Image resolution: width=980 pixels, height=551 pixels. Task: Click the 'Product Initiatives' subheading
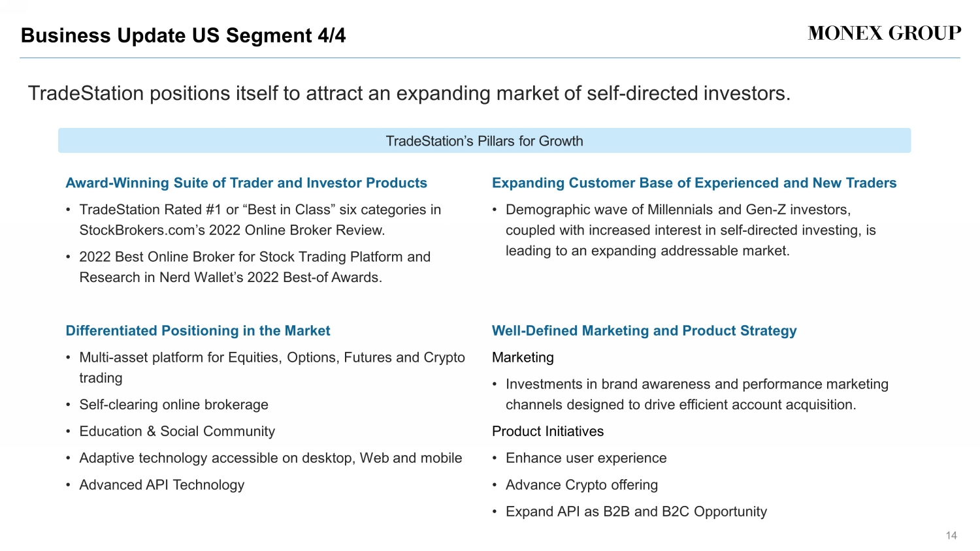[547, 432]
